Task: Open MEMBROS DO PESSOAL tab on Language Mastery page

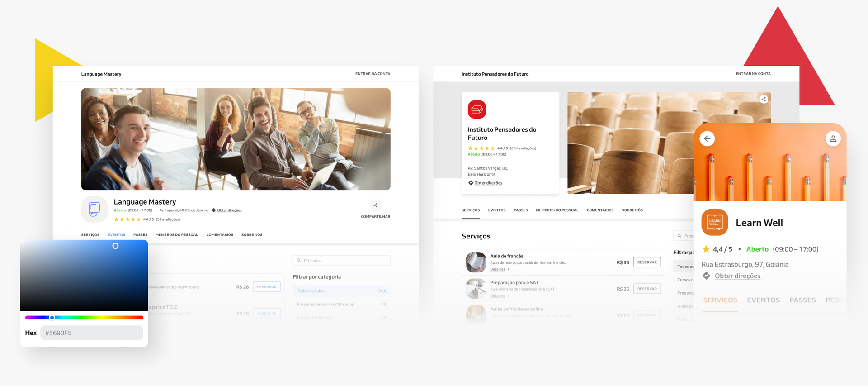Action: point(177,235)
